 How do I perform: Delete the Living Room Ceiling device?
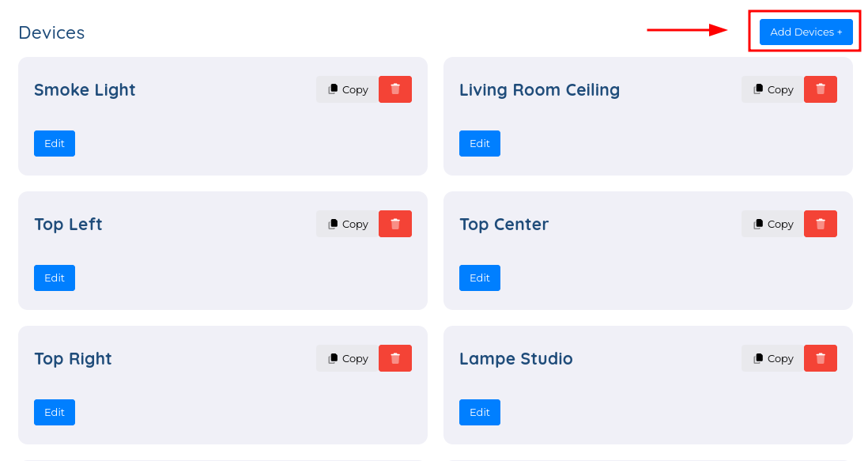[x=820, y=89]
